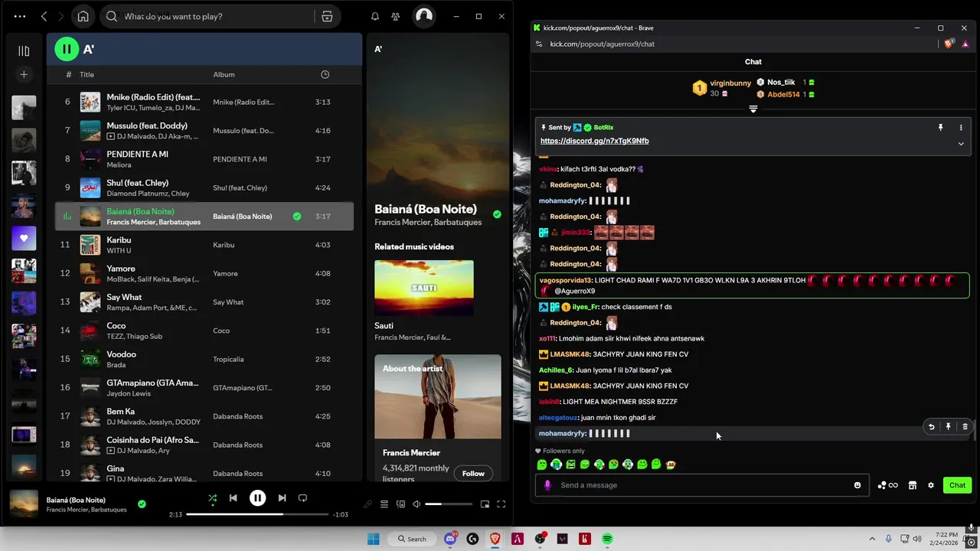Image resolution: width=980 pixels, height=551 pixels.
Task: Create playlist with plus icon
Action: [x=24, y=74]
